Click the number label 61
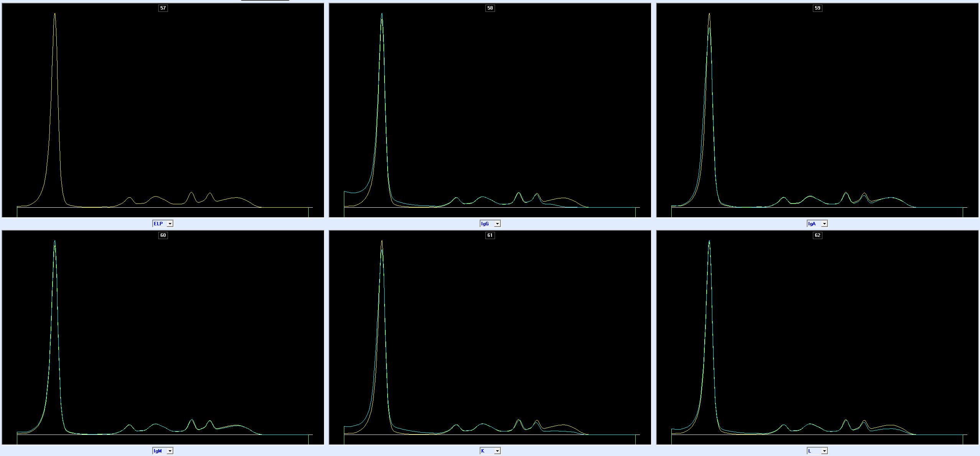Viewport: 980px width, 456px height. pos(490,235)
